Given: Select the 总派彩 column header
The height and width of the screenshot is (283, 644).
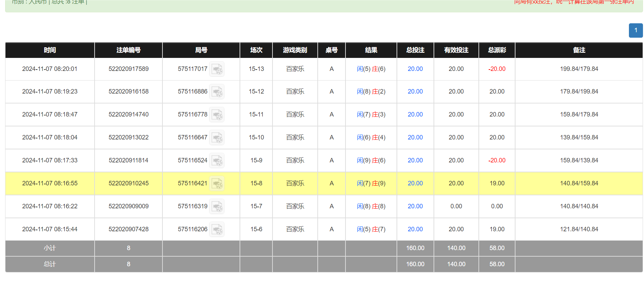Looking at the screenshot, I should 497,50.
